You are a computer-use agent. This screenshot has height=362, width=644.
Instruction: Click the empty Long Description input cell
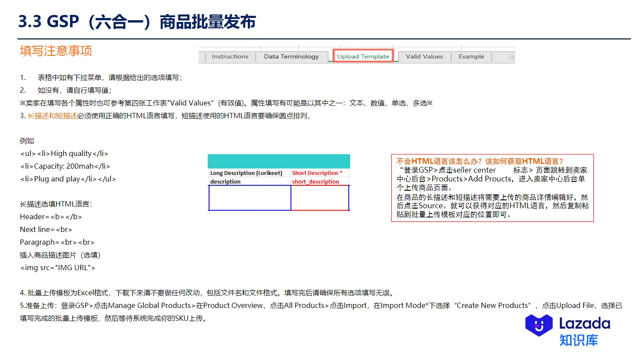(249, 198)
